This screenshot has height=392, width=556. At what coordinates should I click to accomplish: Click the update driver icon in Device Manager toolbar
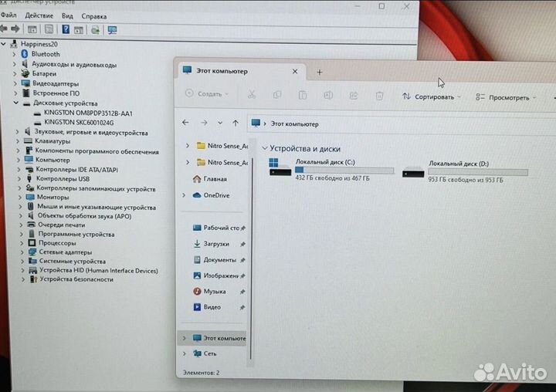pos(95,30)
